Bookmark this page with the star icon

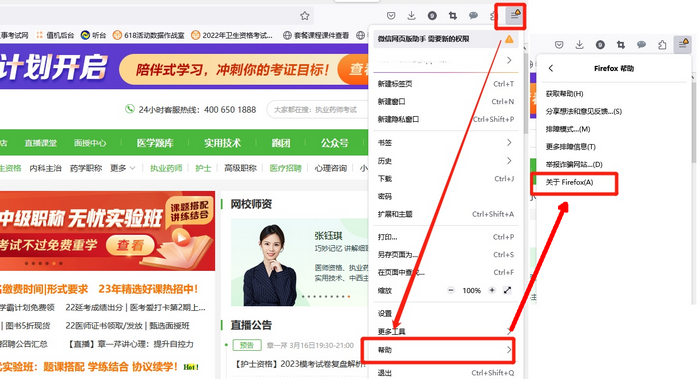point(304,16)
